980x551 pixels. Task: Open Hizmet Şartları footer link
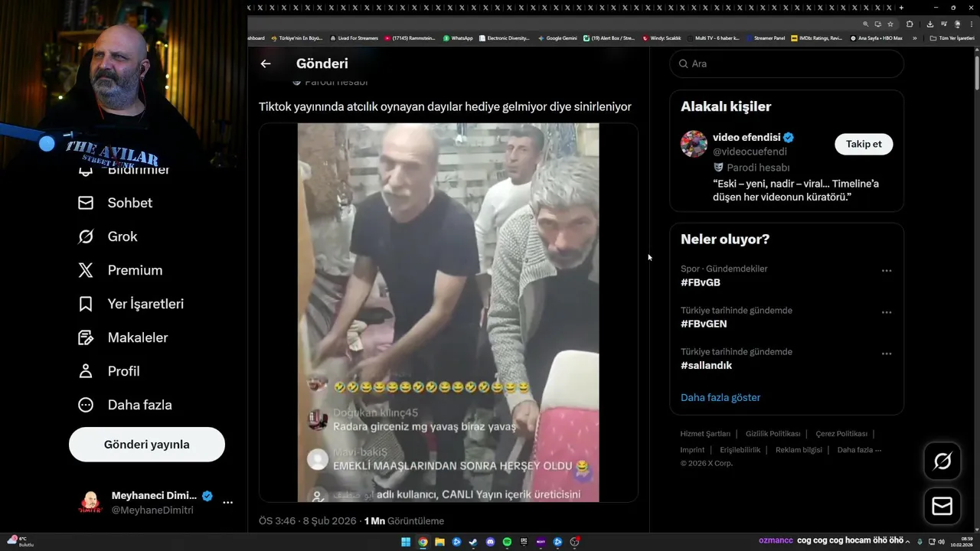coord(705,434)
